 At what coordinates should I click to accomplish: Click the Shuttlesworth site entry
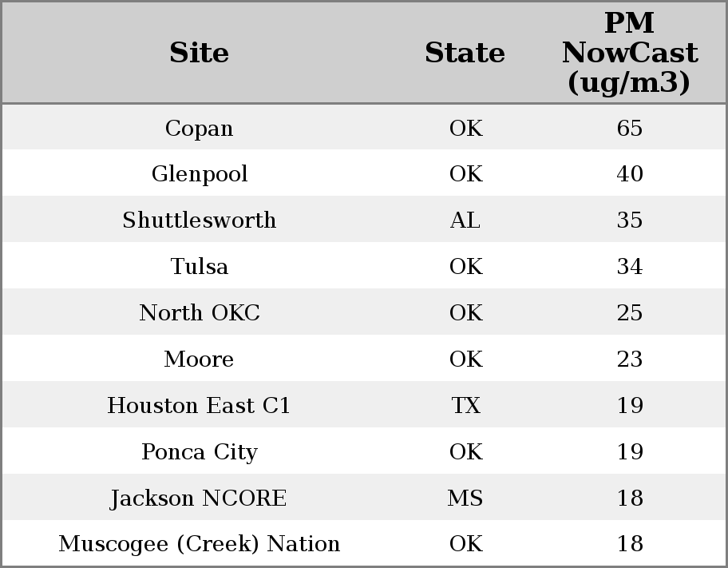199,220
